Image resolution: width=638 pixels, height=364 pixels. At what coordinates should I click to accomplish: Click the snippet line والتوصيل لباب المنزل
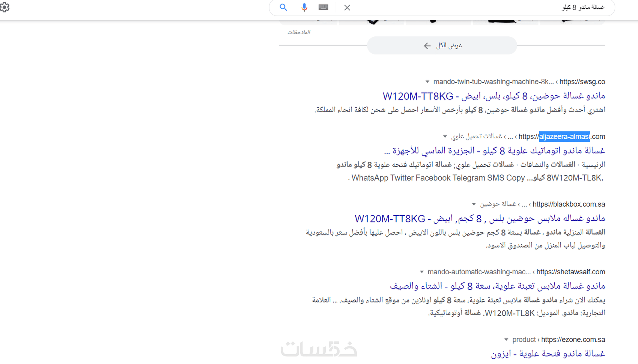click(546, 245)
